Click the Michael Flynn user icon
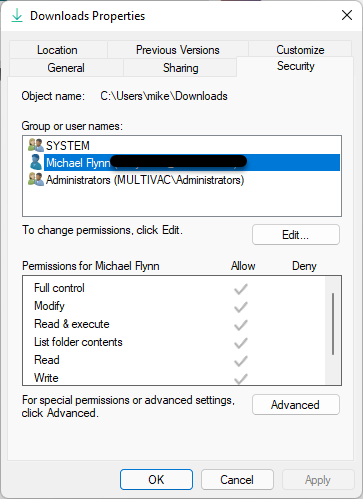Image resolution: width=363 pixels, height=499 pixels. (36, 162)
